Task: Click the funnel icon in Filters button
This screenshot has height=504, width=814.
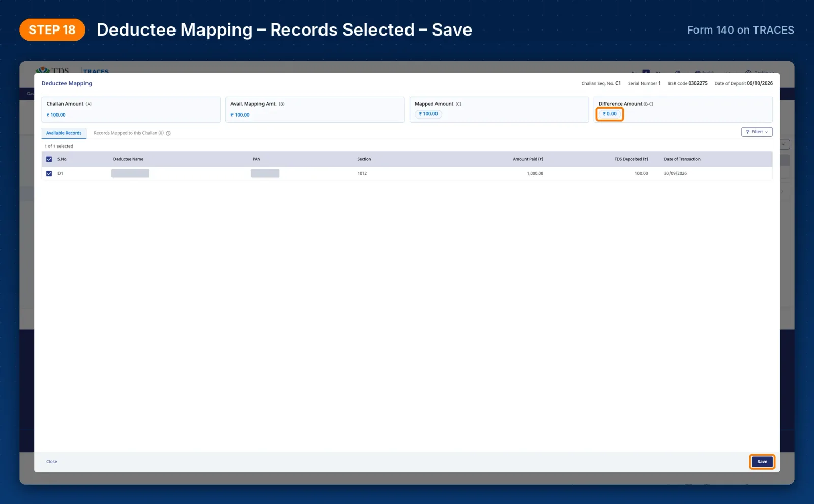Action: (x=747, y=132)
